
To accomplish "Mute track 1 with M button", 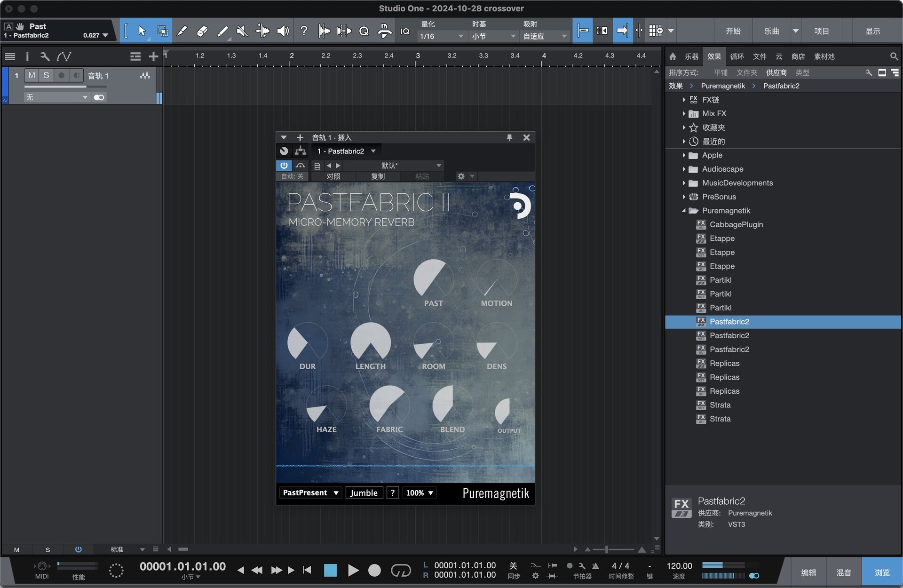I will coord(32,75).
